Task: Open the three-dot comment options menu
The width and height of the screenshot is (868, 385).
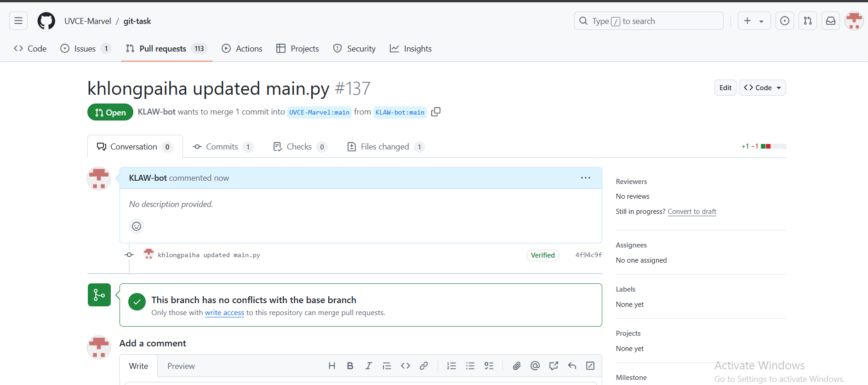Action: [585, 178]
